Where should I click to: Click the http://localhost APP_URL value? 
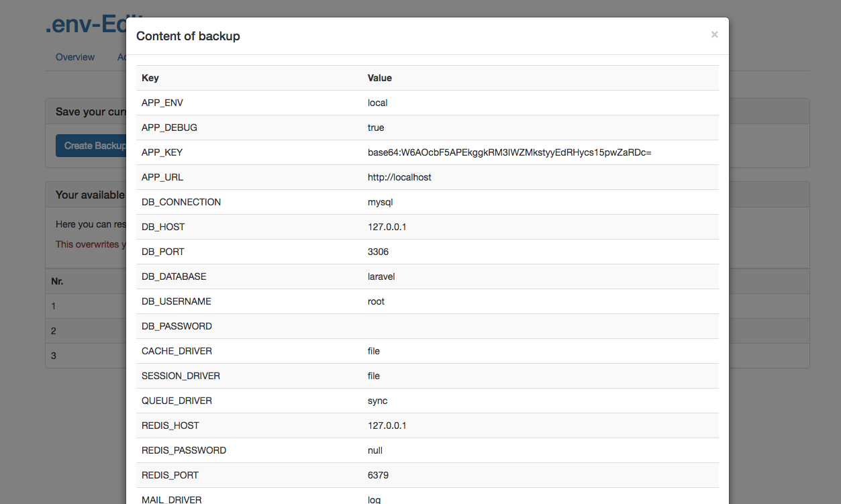(399, 177)
